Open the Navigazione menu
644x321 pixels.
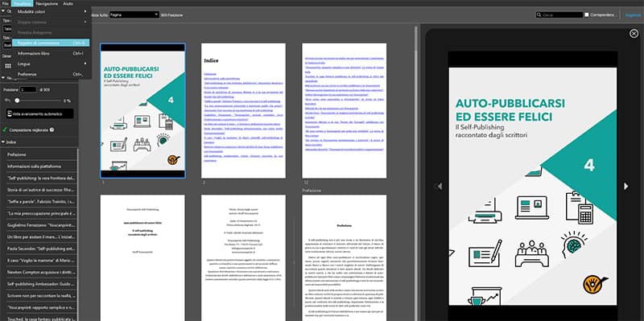[47, 3]
